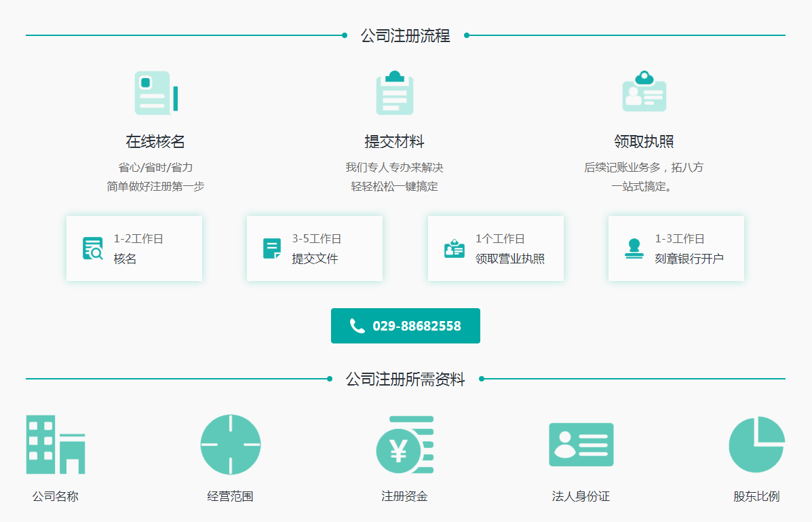Click the 公司注册所需资料 section title

coord(406,379)
